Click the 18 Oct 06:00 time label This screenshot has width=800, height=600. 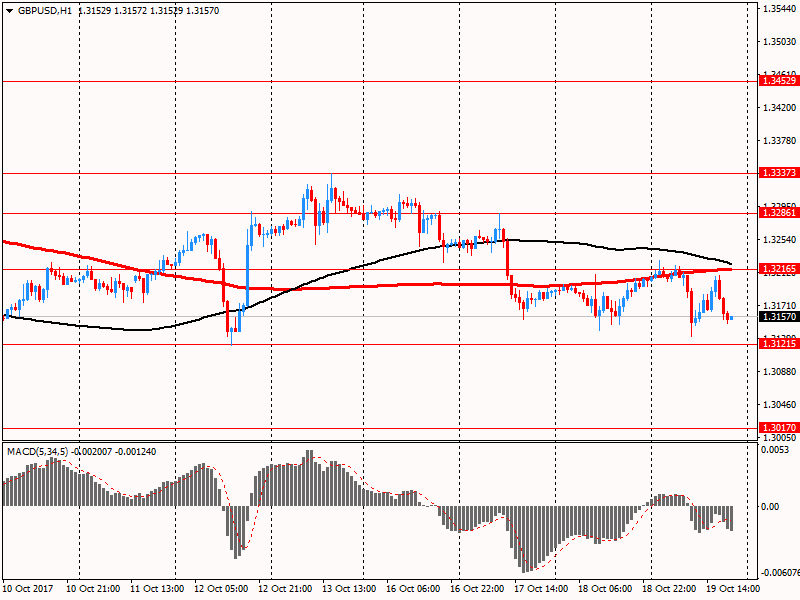click(605, 589)
